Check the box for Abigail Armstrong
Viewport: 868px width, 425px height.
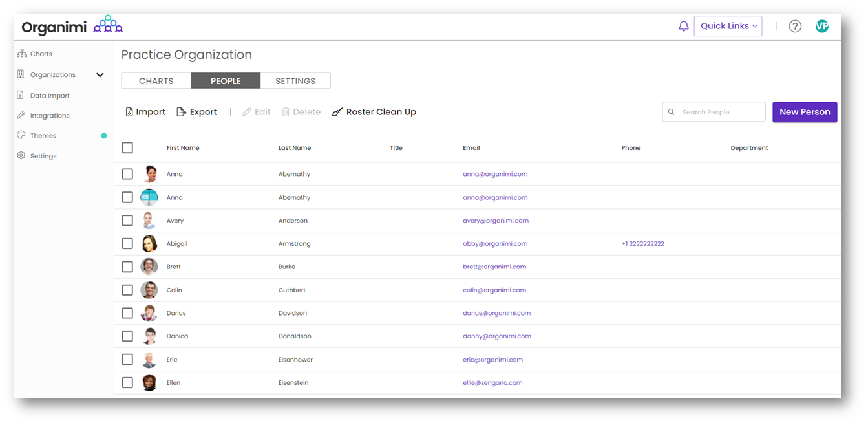tap(127, 244)
